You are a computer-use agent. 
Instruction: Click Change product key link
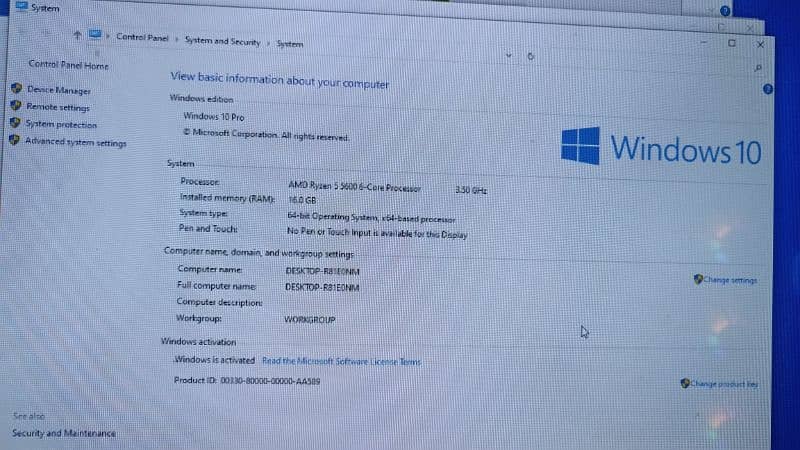click(x=723, y=384)
